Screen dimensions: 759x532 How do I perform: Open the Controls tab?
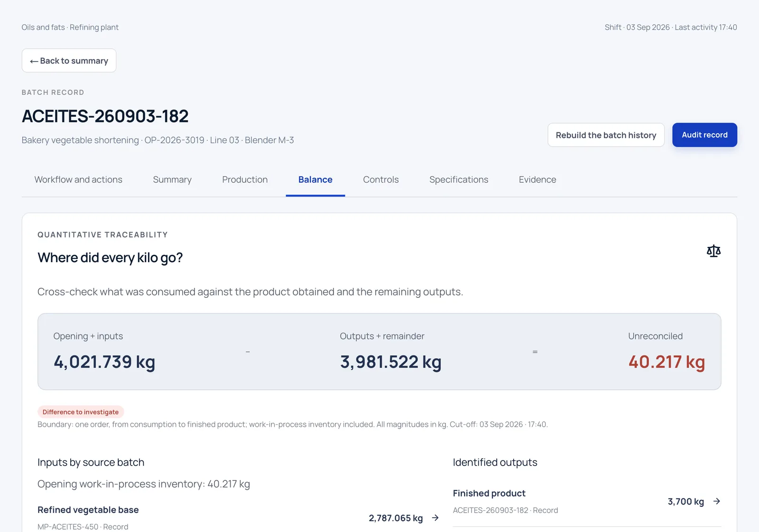tap(381, 180)
